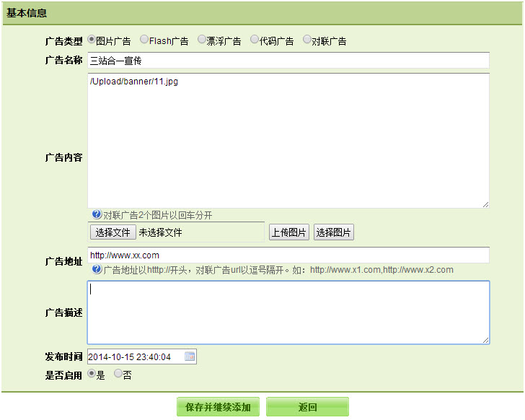Focus the 广告名称 text field
Viewport: 525px width, 420px height.
(x=288, y=61)
